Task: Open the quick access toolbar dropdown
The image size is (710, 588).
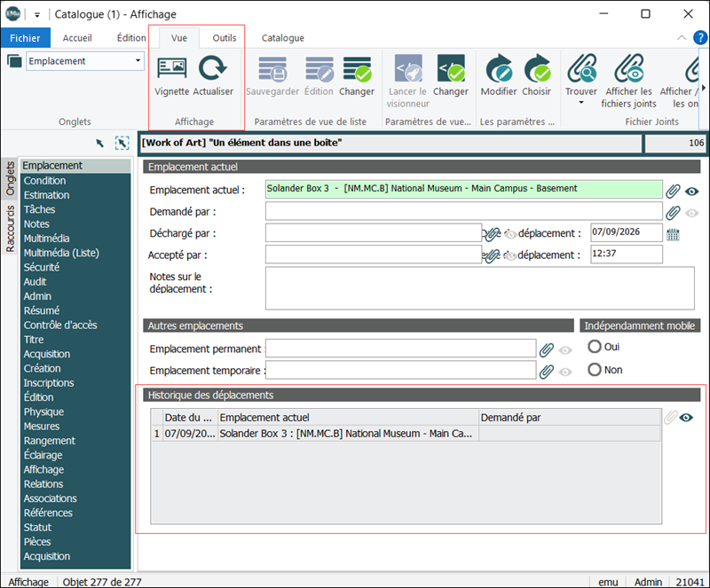Action: click(x=37, y=15)
